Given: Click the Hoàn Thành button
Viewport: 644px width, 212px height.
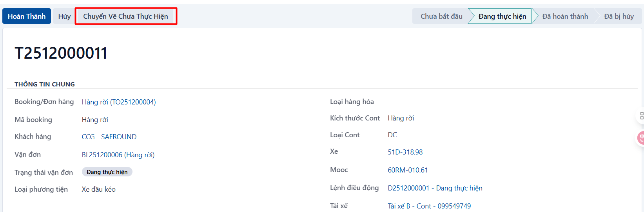Looking at the screenshot, I should pyautogui.click(x=27, y=16).
